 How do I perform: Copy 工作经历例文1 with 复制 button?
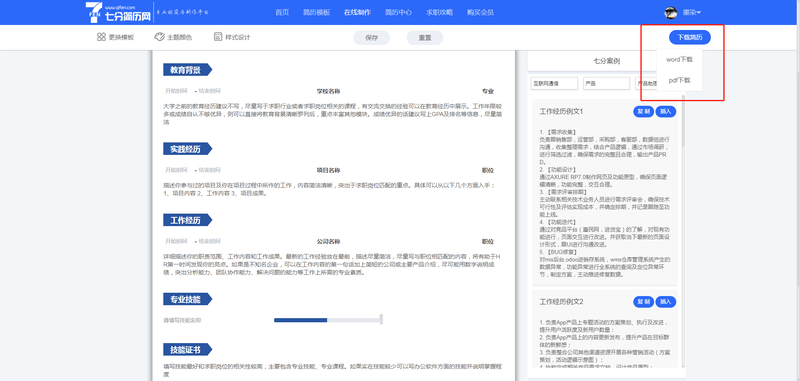coord(643,111)
